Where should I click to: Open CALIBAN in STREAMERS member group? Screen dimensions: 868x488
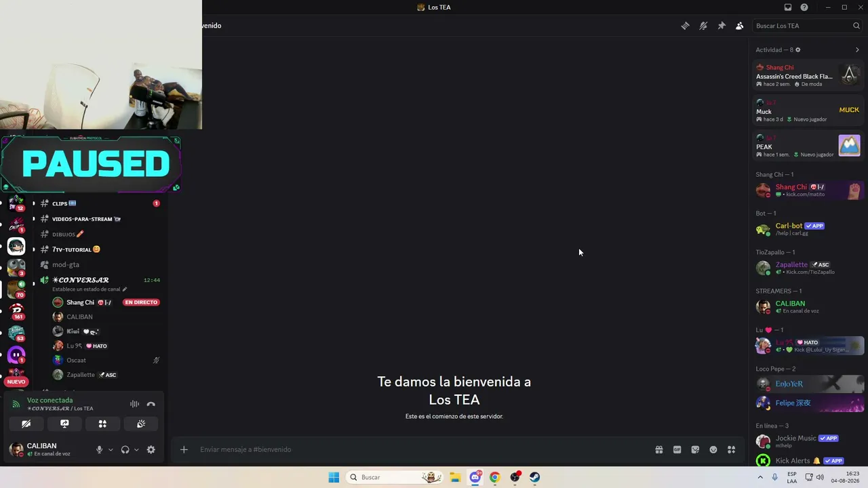808,307
